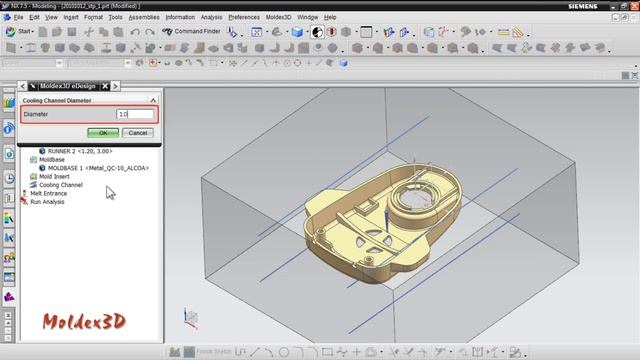
Task: Click the red clip section icon
Action: 331,32
